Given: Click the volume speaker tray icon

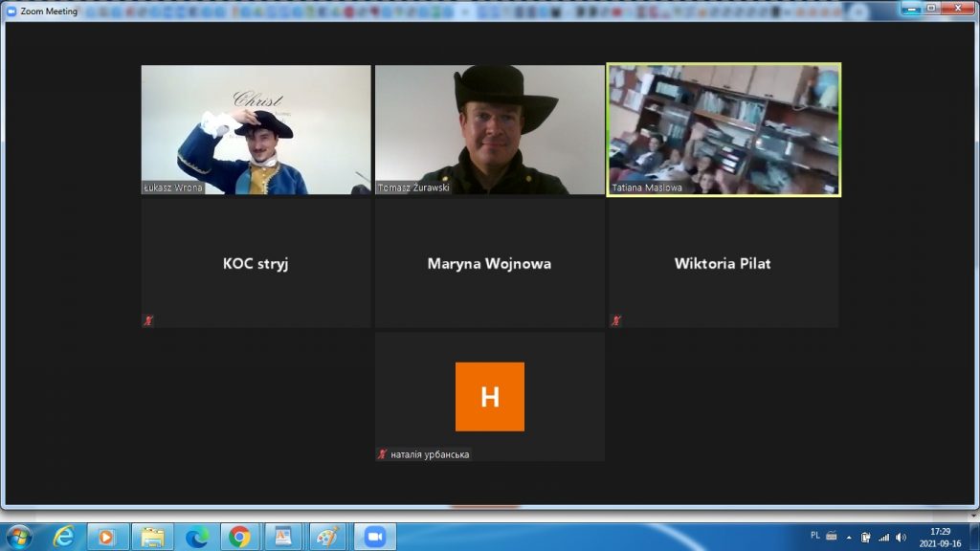Looking at the screenshot, I should pos(901,537).
